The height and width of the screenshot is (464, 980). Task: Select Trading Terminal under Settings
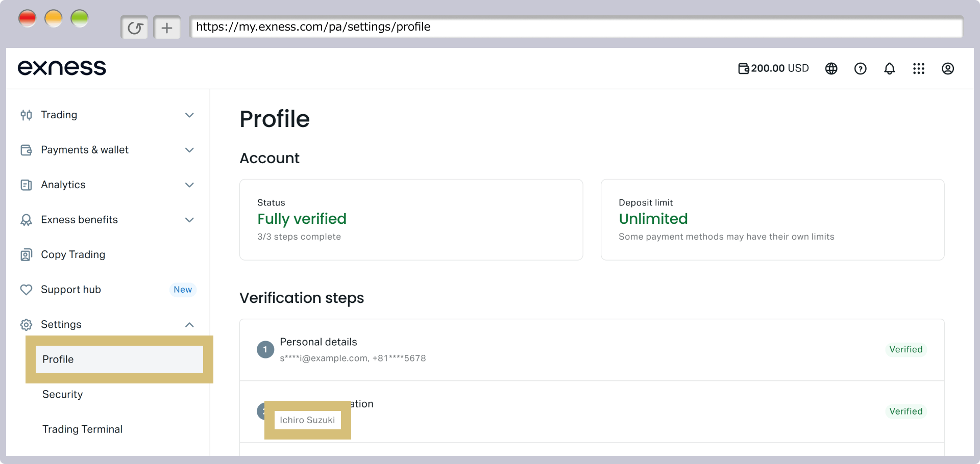(82, 429)
